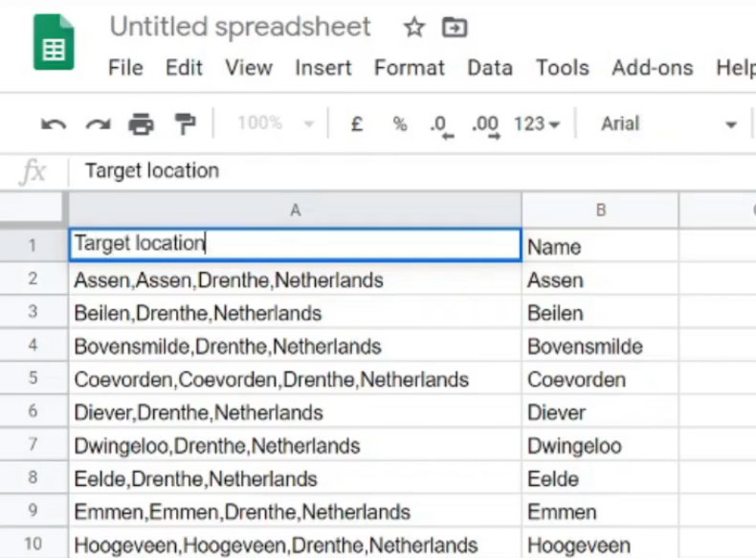This screenshot has width=756, height=558.
Task: Click the redo arrow
Action: (x=98, y=123)
